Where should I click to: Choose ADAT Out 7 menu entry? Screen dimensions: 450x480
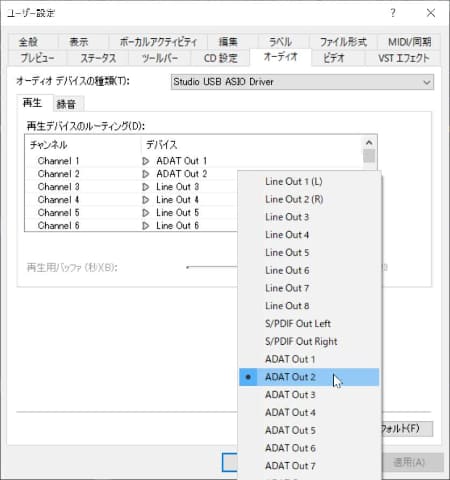(309, 466)
